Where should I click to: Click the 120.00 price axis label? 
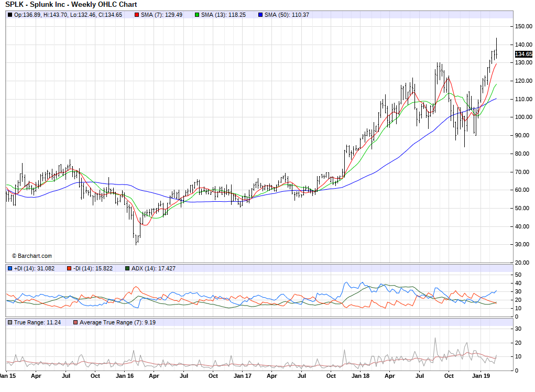tap(524, 81)
